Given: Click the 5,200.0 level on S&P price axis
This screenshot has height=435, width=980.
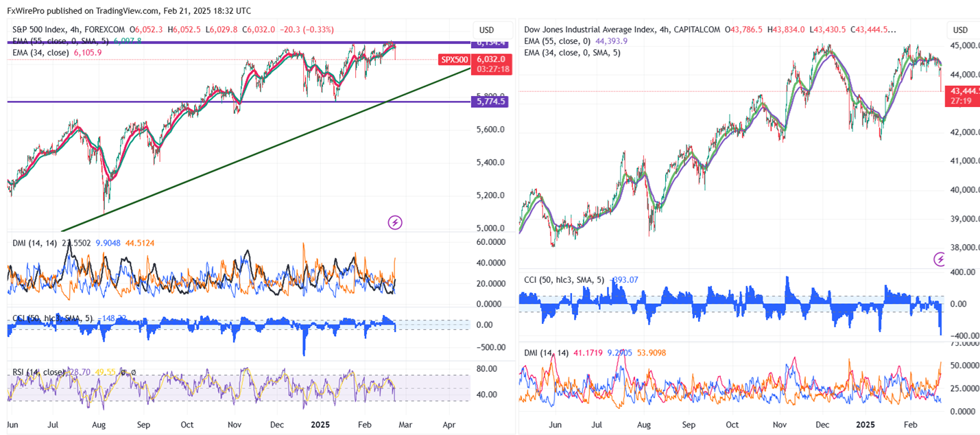Looking at the screenshot, I should pyautogui.click(x=490, y=196).
